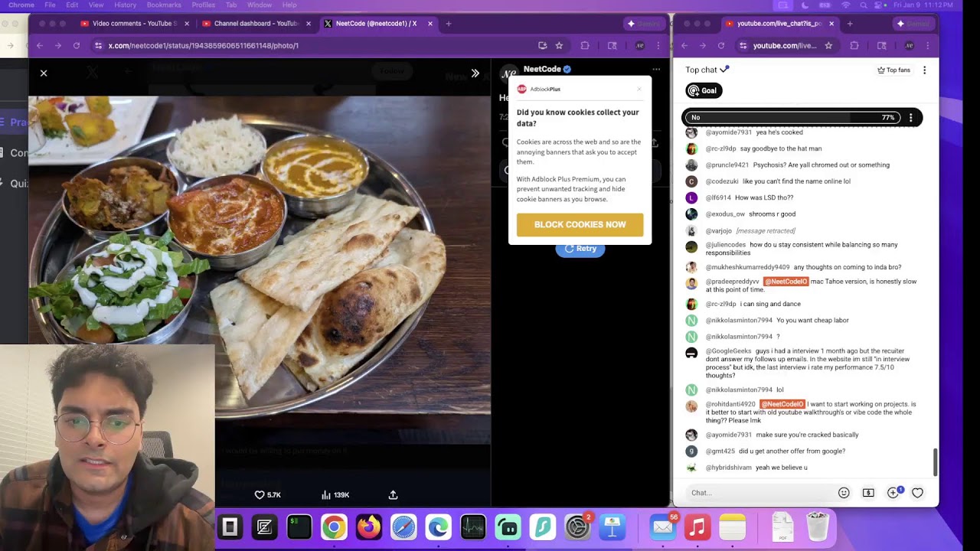Select the "No" poll option
Screen dimensions: 980x551
pos(766,118)
